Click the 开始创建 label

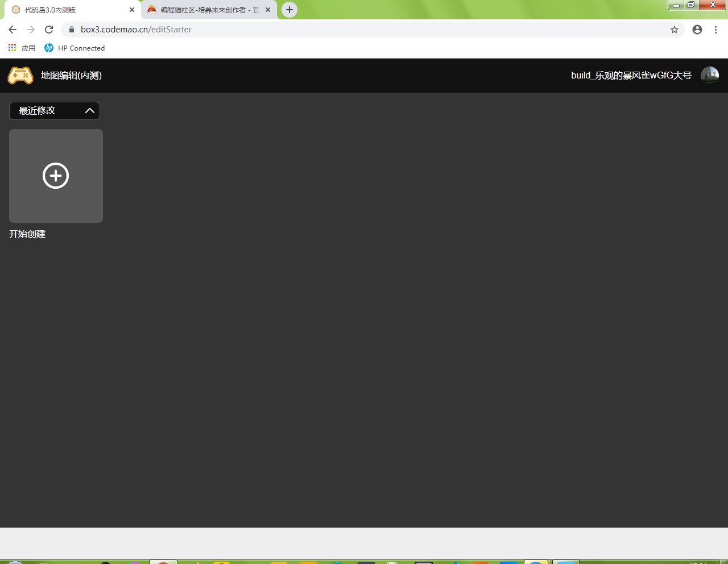[27, 234]
